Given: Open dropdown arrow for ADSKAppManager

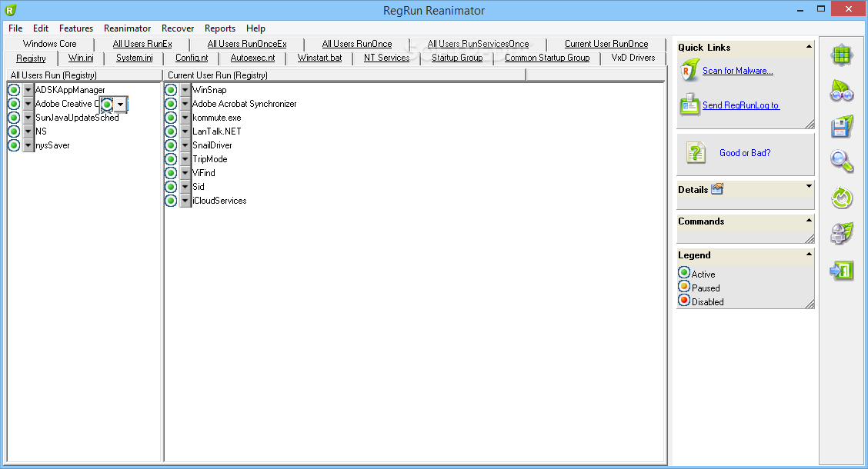Looking at the screenshot, I should click(x=28, y=90).
